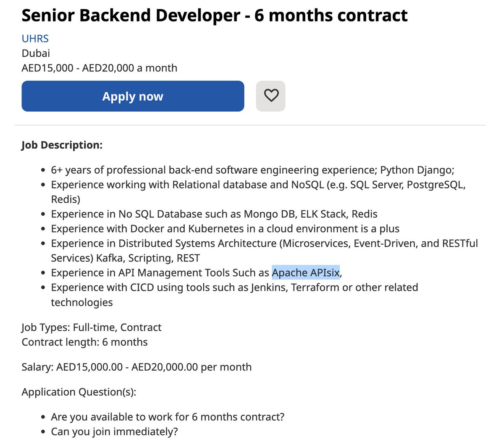
Task: Click the CICD Jenkins and Terraform bullet
Action: tap(234, 287)
